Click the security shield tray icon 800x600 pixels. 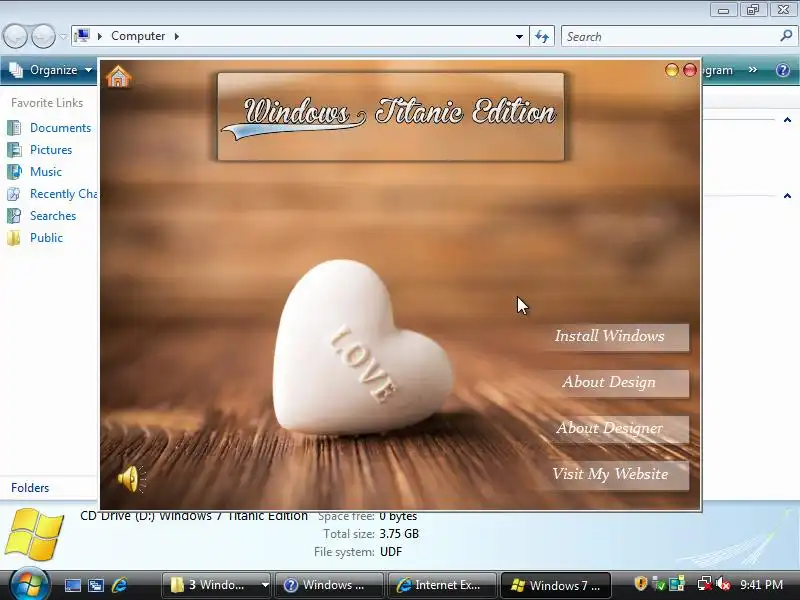tap(641, 584)
